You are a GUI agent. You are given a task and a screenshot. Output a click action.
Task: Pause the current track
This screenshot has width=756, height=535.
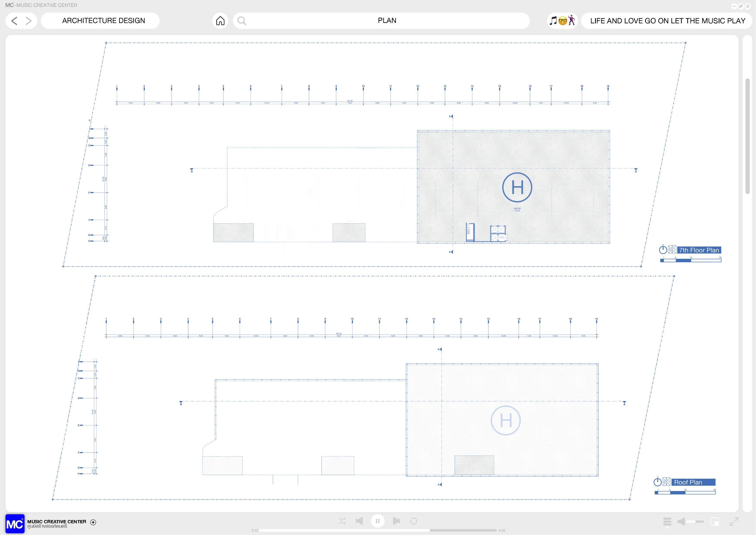(378, 521)
